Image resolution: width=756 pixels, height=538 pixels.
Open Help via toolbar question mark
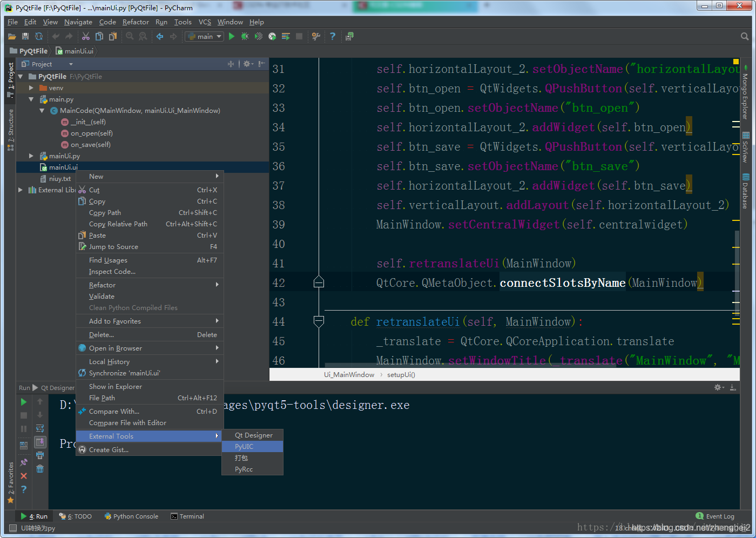pos(333,36)
